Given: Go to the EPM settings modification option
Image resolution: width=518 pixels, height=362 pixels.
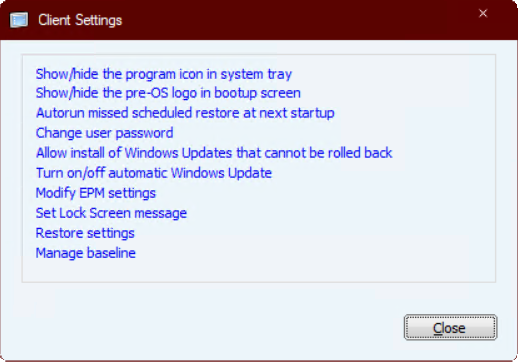Looking at the screenshot, I should [96, 193].
